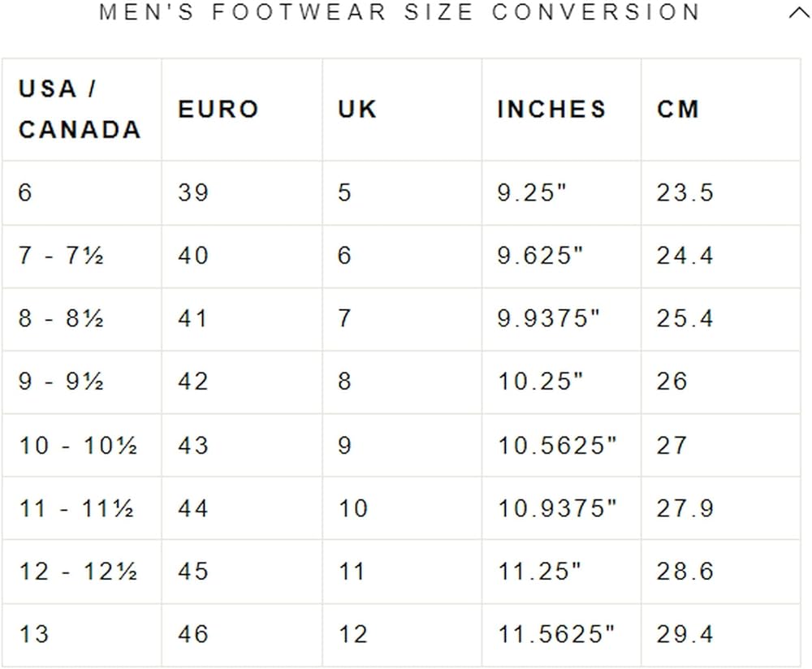Click the 11.25" inches cell
Screen dimensions: 812x669
[540, 572]
